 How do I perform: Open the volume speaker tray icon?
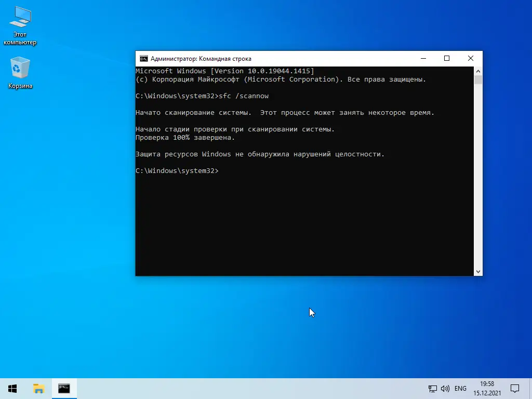tap(445, 389)
